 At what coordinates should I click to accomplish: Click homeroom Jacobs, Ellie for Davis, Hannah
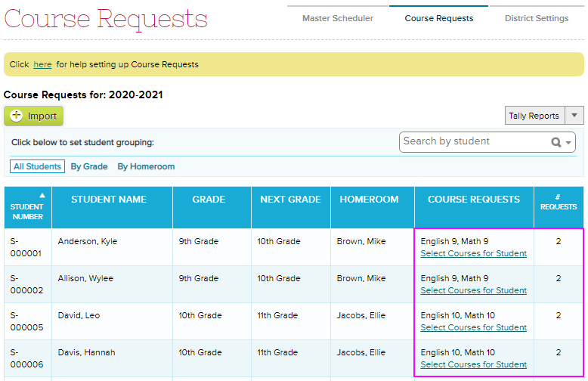[x=361, y=353]
